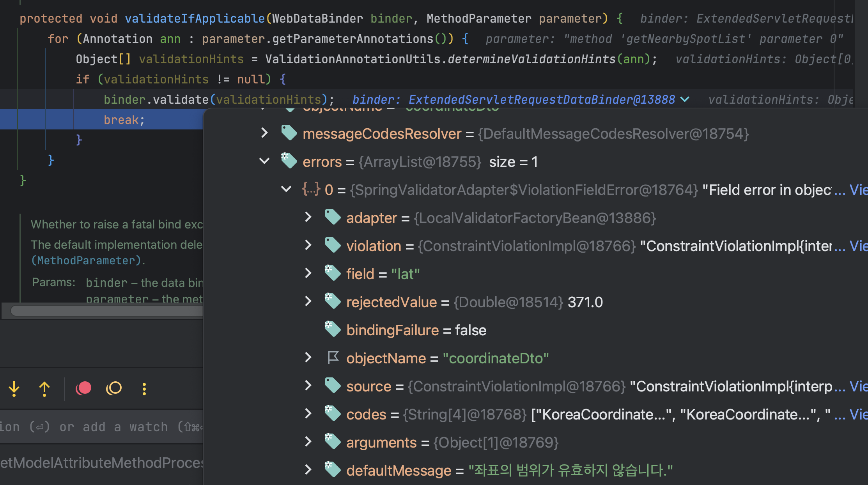
Task: Click the horizontal scrollbar under the editor
Action: [105, 311]
